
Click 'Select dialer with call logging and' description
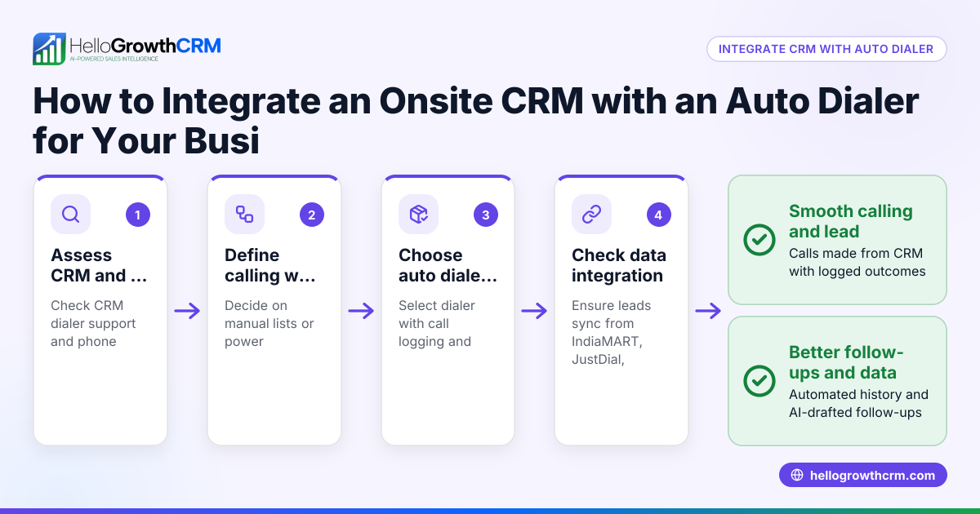(437, 324)
